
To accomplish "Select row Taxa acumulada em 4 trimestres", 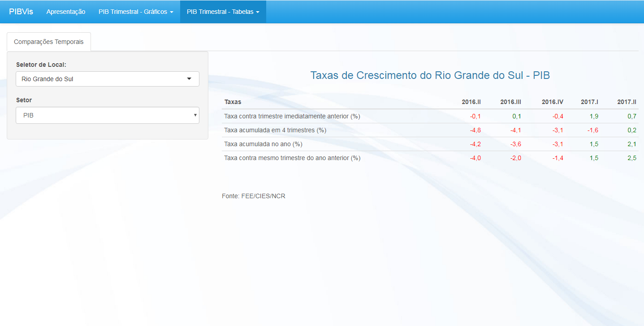I will click(x=275, y=130).
